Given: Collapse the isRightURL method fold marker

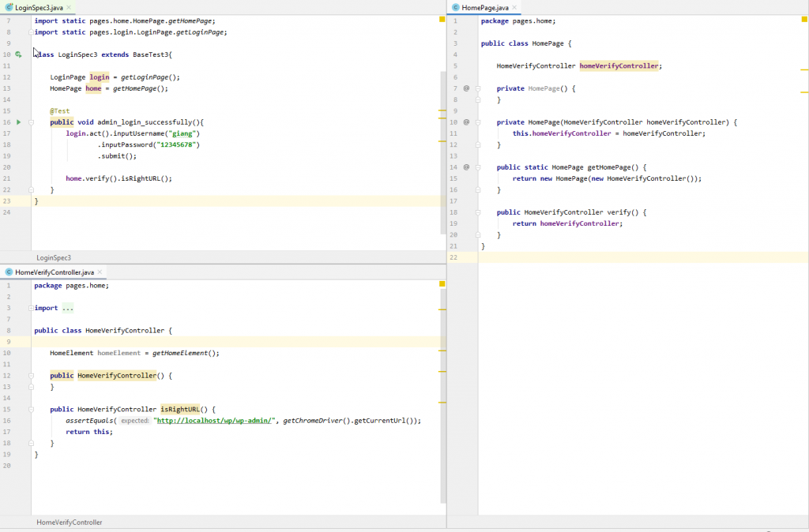Looking at the screenshot, I should pyautogui.click(x=31, y=410).
